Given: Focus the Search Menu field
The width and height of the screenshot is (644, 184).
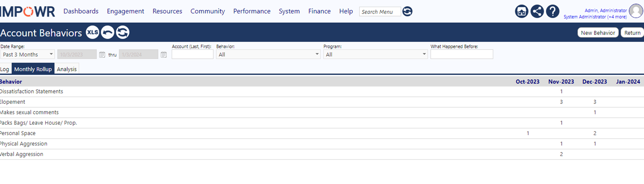Looking at the screenshot, I should coord(380,12).
